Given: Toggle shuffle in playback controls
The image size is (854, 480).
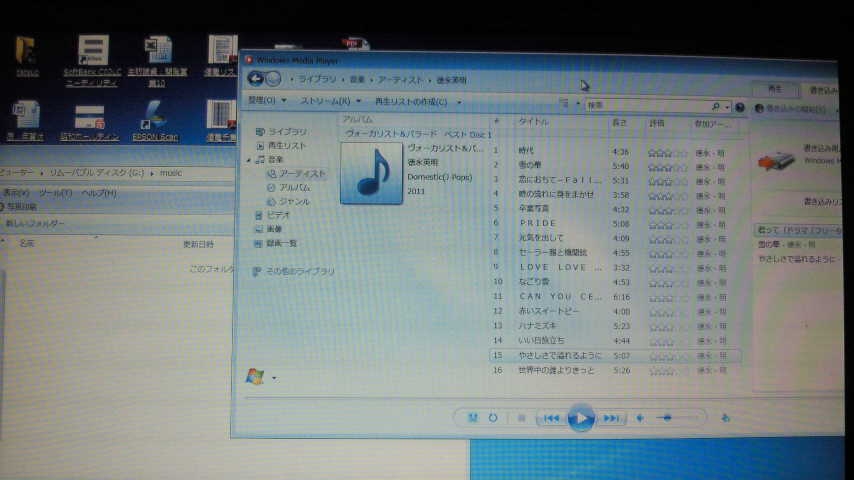Looking at the screenshot, I should click(473, 418).
